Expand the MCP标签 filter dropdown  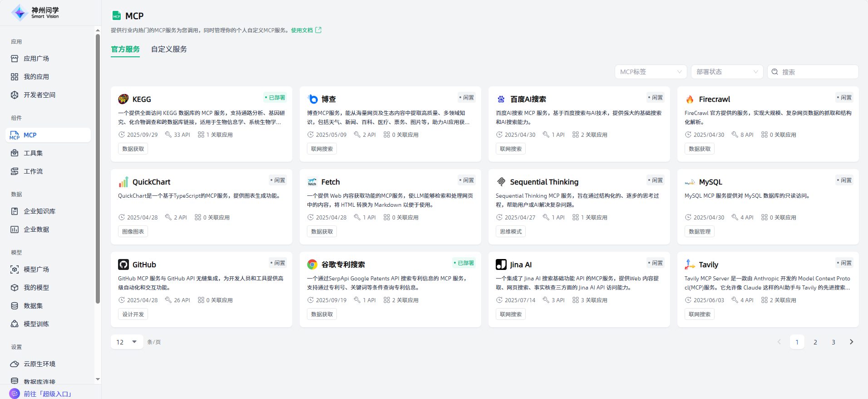[651, 72]
